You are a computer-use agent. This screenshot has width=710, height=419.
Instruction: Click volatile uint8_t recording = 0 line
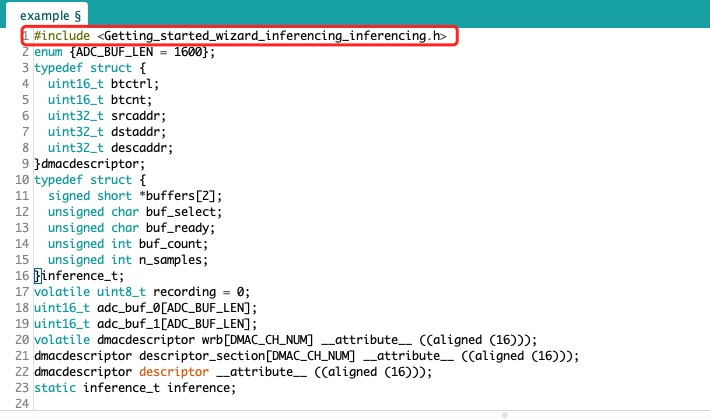tap(142, 292)
